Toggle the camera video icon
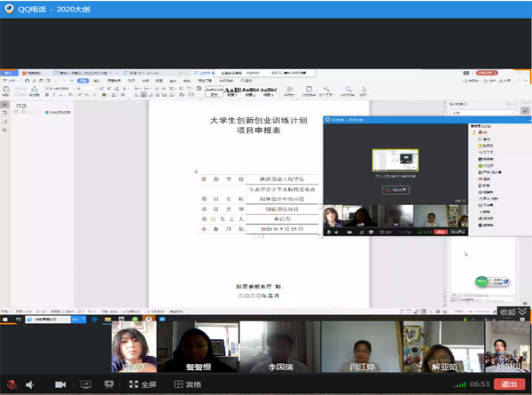 point(60,384)
